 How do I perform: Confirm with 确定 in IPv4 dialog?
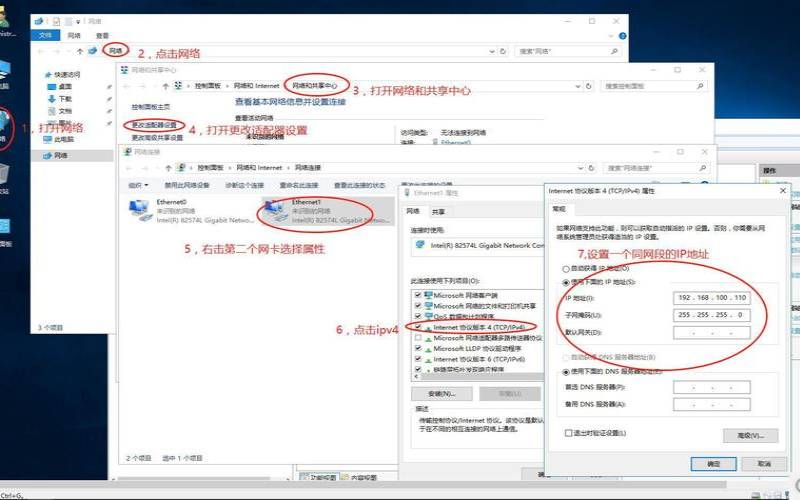pos(713,464)
